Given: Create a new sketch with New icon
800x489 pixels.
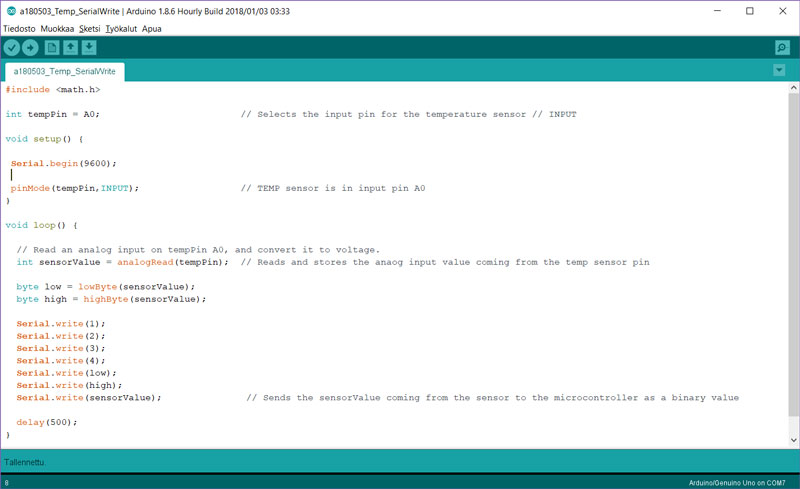Looking at the screenshot, I should (x=52, y=47).
